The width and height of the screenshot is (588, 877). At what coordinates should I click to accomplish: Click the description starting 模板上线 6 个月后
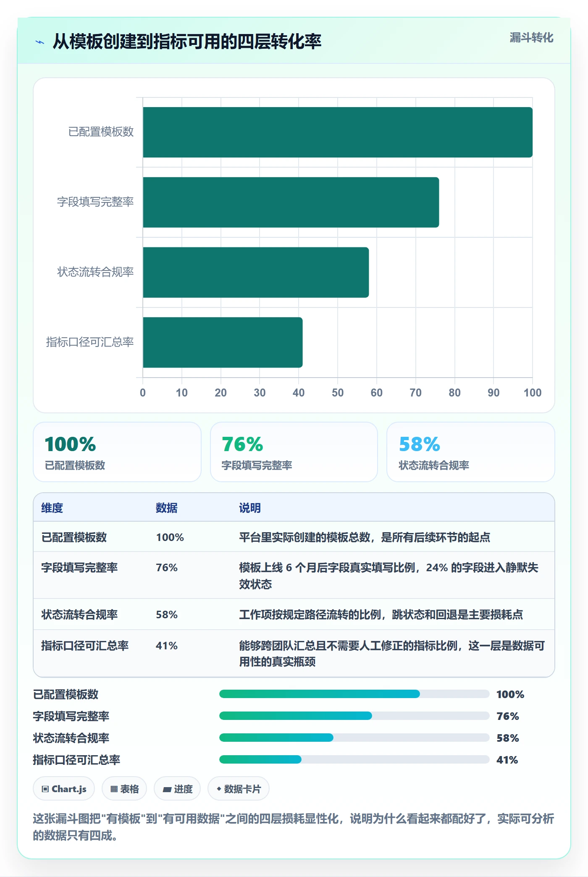coord(388,576)
